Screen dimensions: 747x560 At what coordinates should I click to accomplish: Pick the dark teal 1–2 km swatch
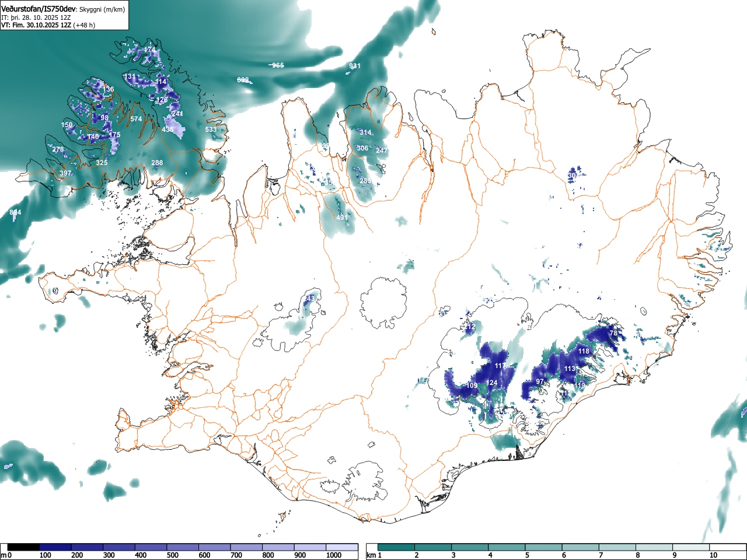[x=396, y=547]
